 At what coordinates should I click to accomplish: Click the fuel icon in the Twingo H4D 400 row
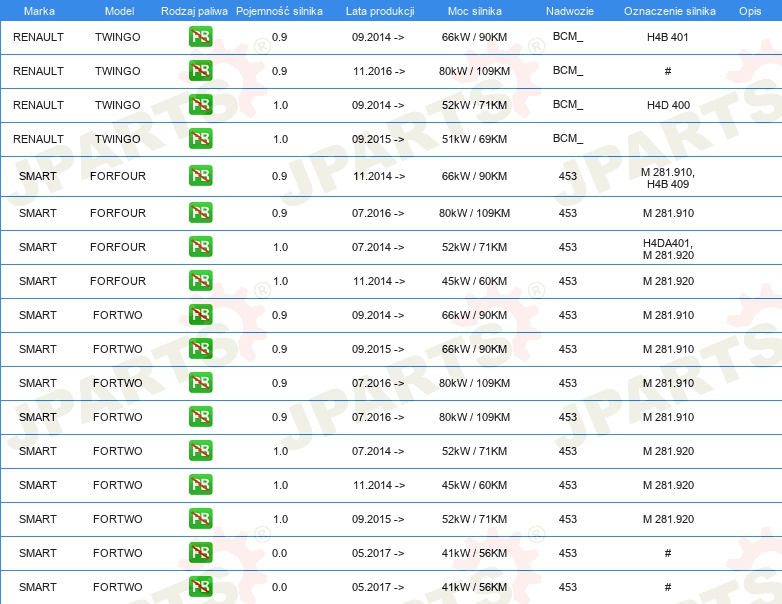[200, 105]
